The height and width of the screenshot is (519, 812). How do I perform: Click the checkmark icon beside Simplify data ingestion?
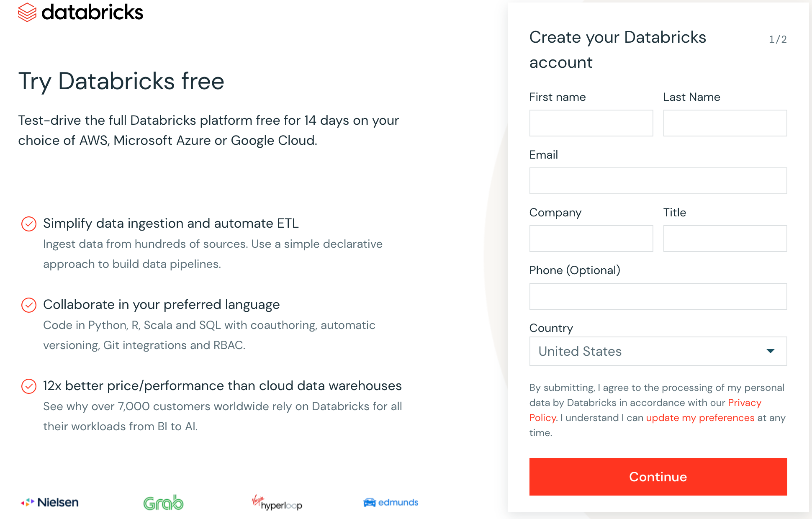coord(29,224)
